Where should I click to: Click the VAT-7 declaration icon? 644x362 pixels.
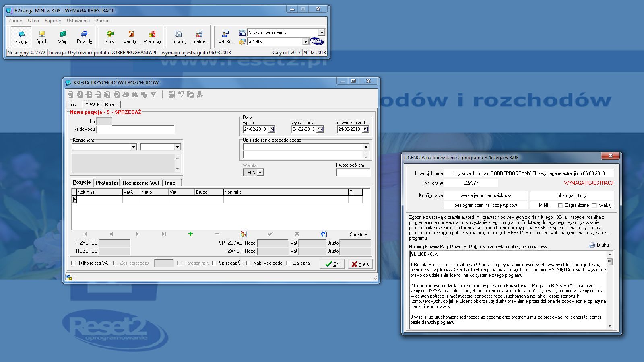pos(181,95)
